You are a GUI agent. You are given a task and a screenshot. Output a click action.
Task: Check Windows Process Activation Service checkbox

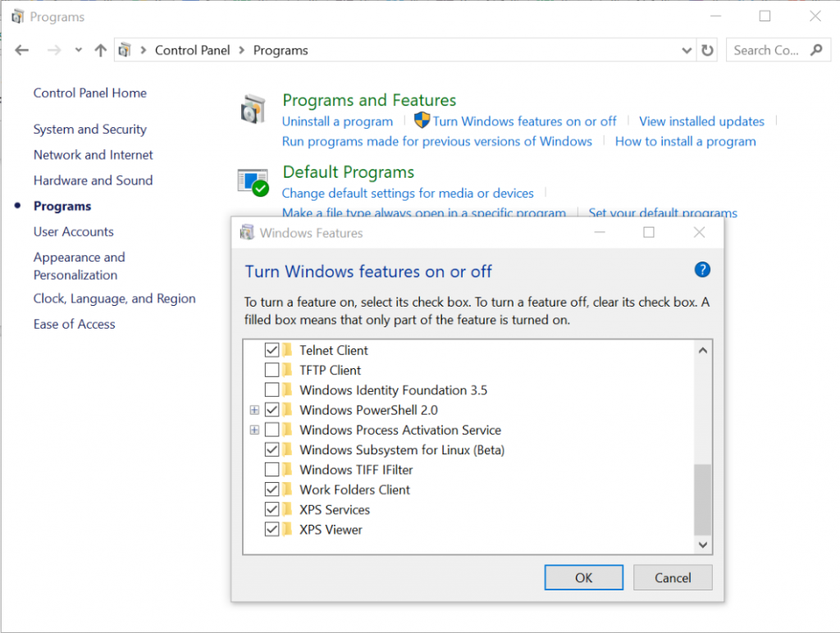tap(272, 430)
